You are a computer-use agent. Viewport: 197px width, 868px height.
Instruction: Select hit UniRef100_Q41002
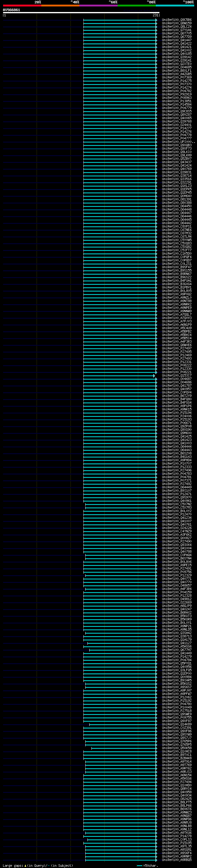[x=176, y=50]
